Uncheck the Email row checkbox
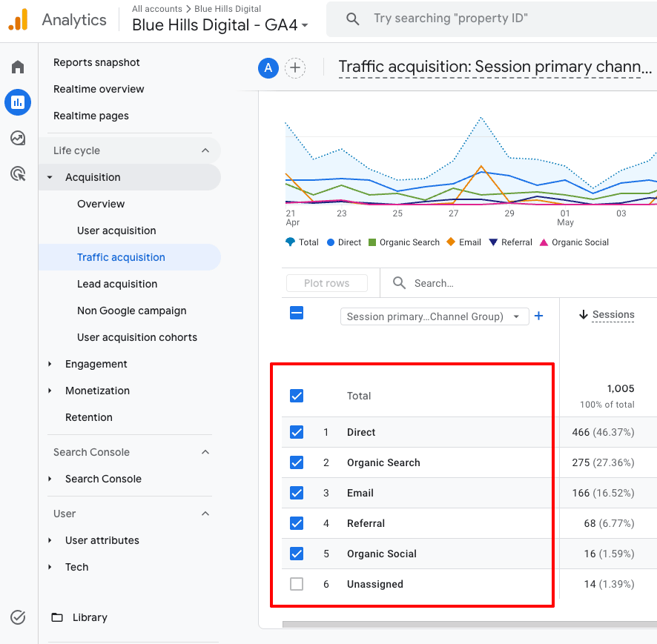 [x=297, y=493]
